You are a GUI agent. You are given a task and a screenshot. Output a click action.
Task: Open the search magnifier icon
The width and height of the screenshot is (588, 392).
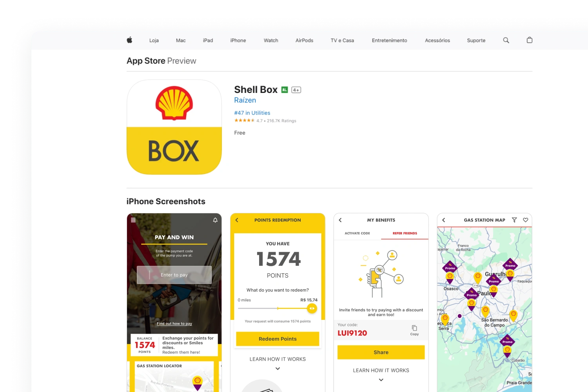coord(506,40)
